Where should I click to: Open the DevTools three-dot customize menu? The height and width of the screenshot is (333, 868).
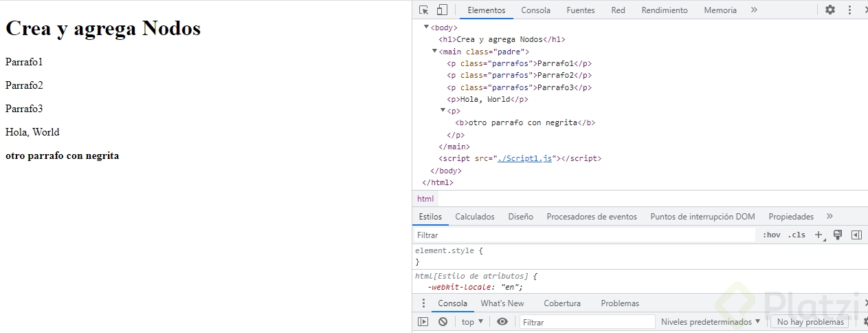(x=849, y=10)
